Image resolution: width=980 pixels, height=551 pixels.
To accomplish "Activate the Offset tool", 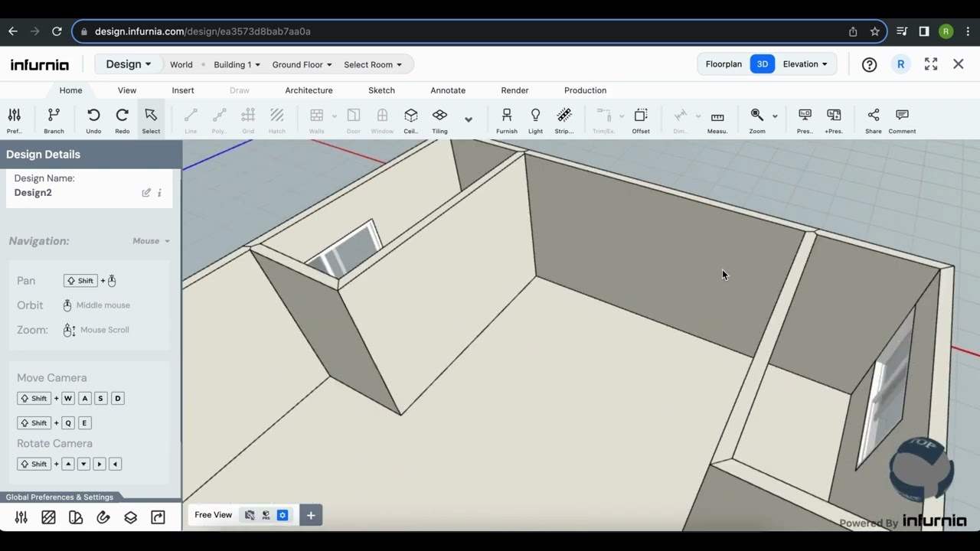I will (641, 120).
